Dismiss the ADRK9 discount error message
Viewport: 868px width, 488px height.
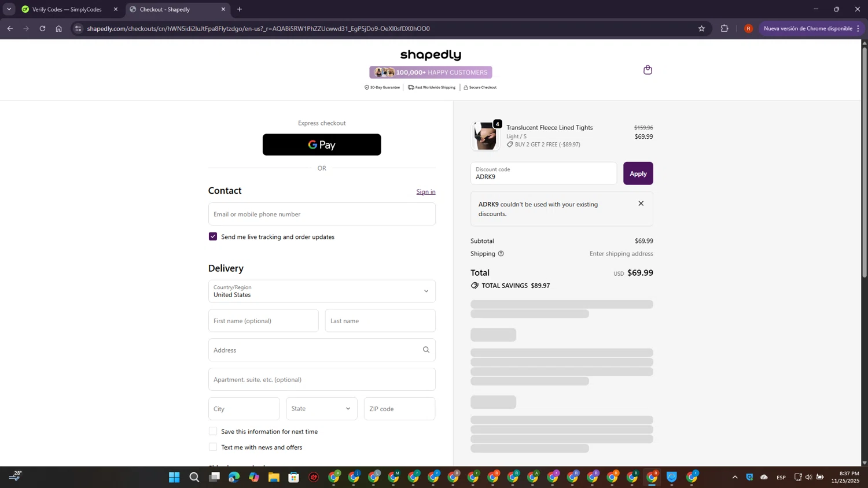pos(641,204)
